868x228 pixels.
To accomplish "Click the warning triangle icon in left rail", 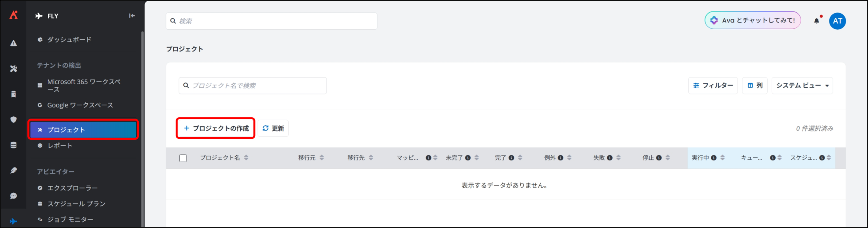I will coord(14,43).
